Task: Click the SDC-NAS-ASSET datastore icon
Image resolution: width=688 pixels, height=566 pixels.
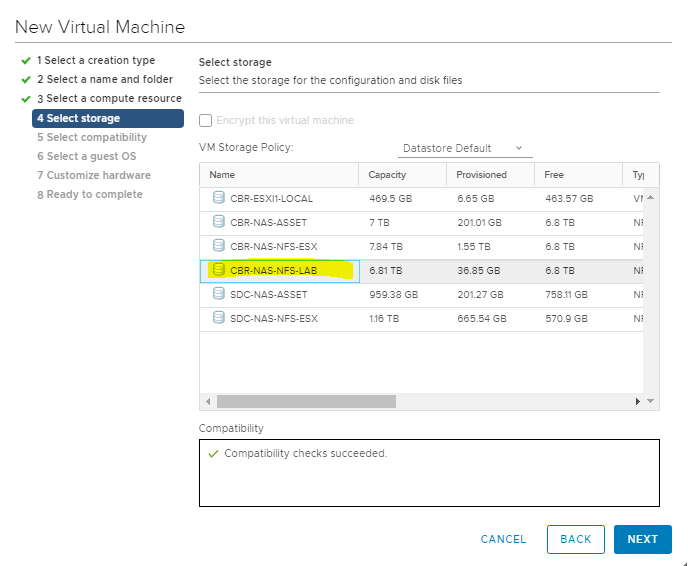Action: pos(218,294)
